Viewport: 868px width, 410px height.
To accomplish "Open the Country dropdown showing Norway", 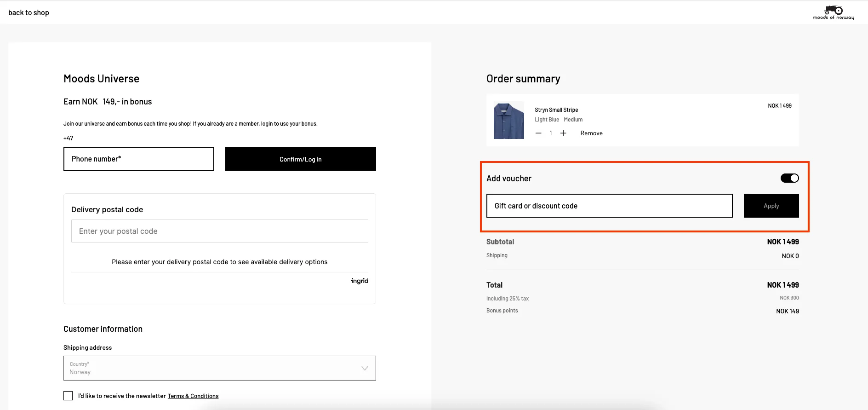I will click(x=220, y=368).
